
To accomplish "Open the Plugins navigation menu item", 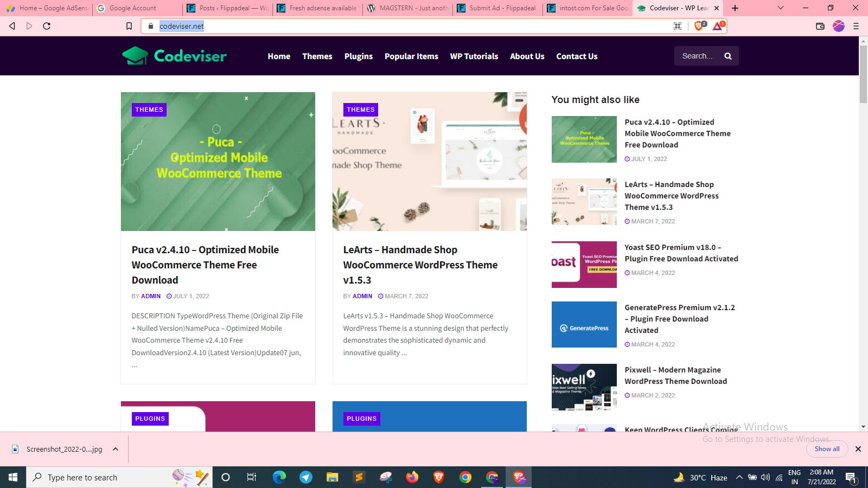I will [x=359, y=56].
